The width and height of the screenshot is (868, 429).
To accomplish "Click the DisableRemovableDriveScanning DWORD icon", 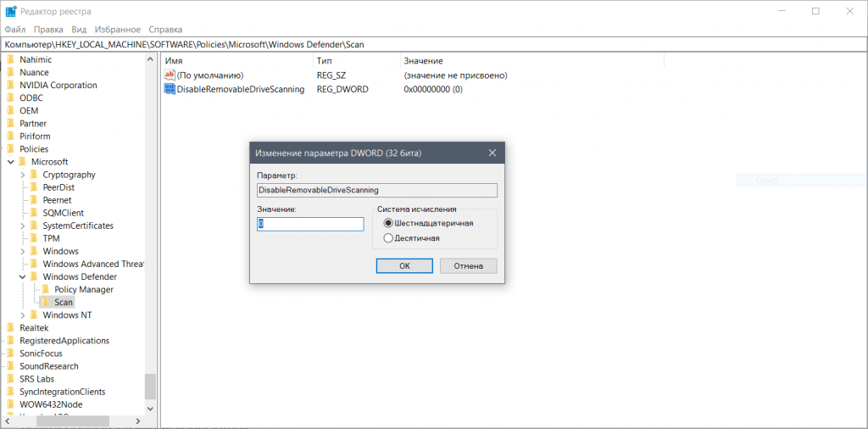I will coord(170,89).
